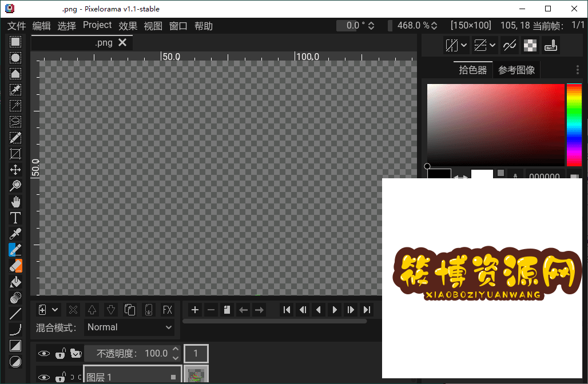Select the Color Picker eyedropper tool
This screenshot has height=384, width=588.
[x=15, y=234]
